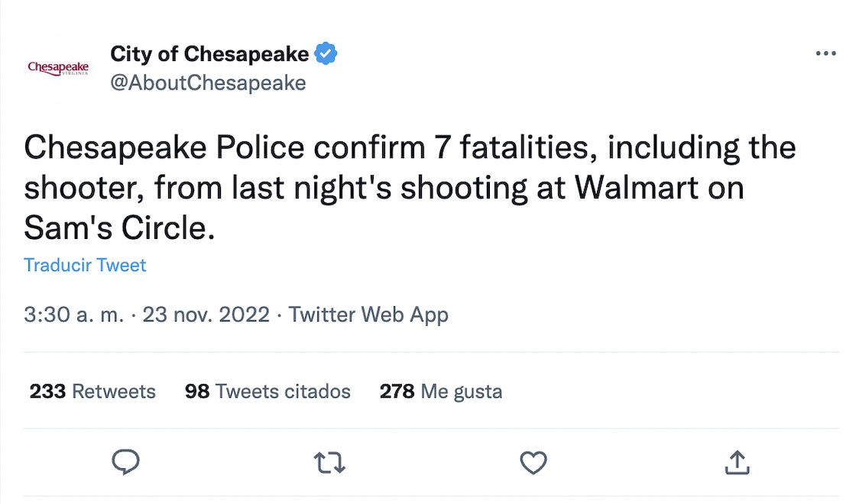View the 233 Retweets list
856x504 pixels.
[92, 392]
